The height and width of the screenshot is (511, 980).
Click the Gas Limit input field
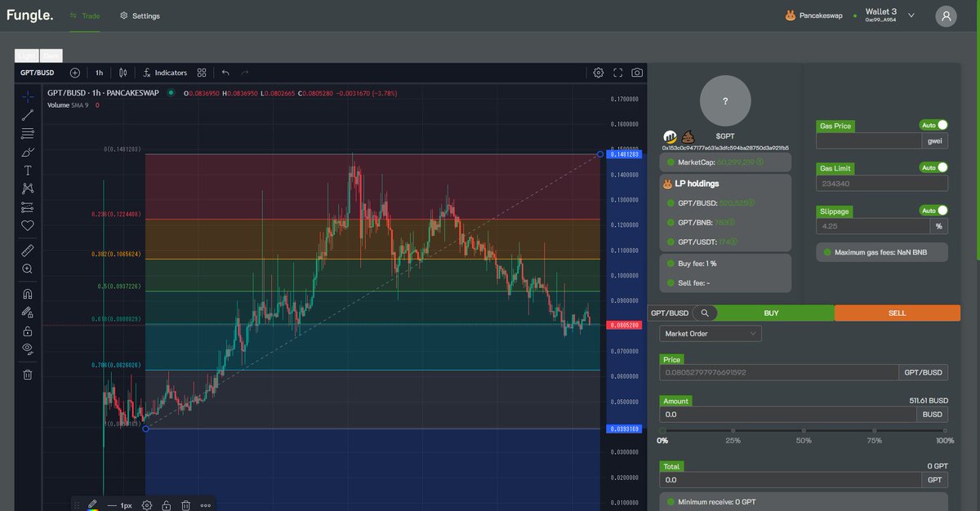pyautogui.click(x=883, y=184)
